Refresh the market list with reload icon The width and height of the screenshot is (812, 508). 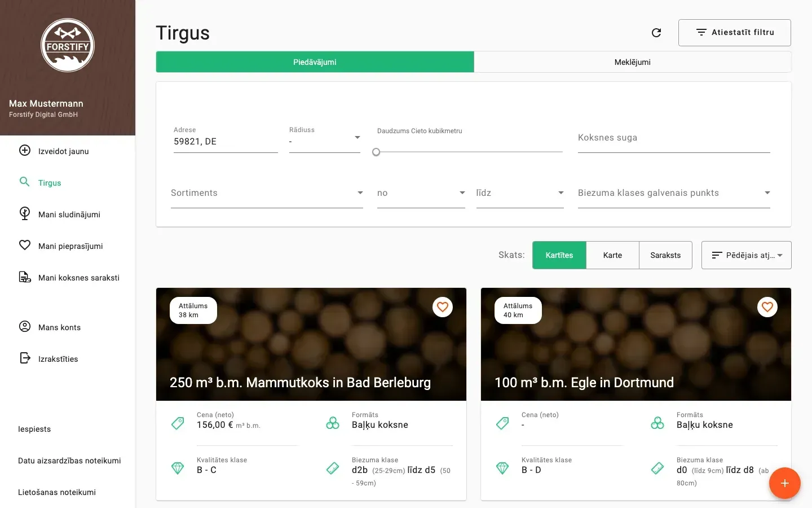(656, 33)
